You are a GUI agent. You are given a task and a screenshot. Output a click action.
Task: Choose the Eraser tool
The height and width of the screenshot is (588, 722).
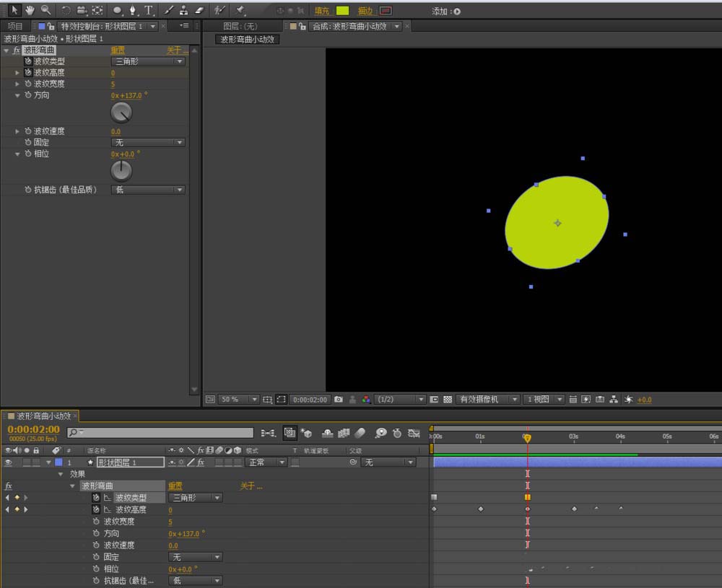tap(201, 10)
